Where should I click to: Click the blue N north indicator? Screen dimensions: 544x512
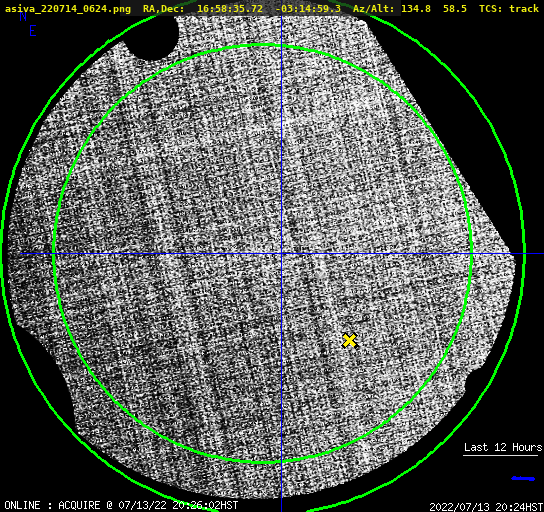23,16
